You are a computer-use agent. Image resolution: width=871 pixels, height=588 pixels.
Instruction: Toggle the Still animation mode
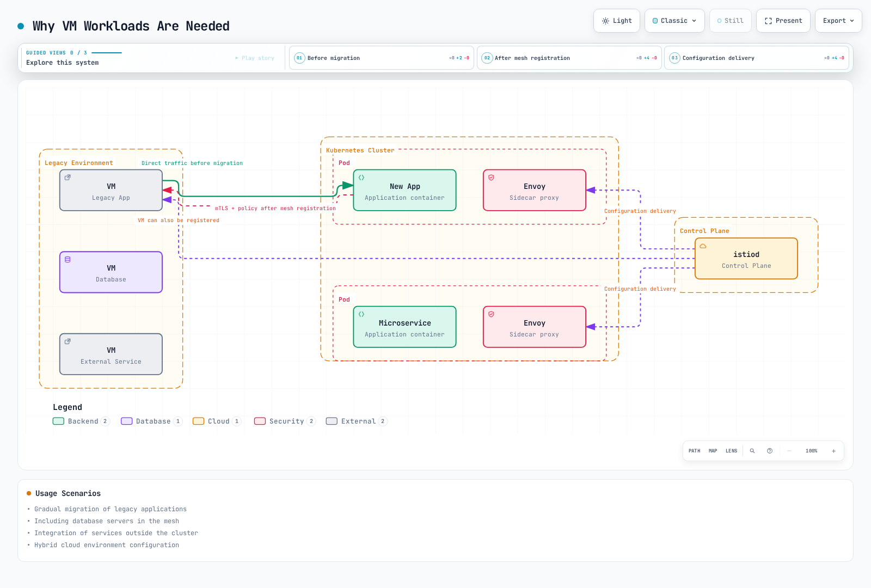[731, 21]
